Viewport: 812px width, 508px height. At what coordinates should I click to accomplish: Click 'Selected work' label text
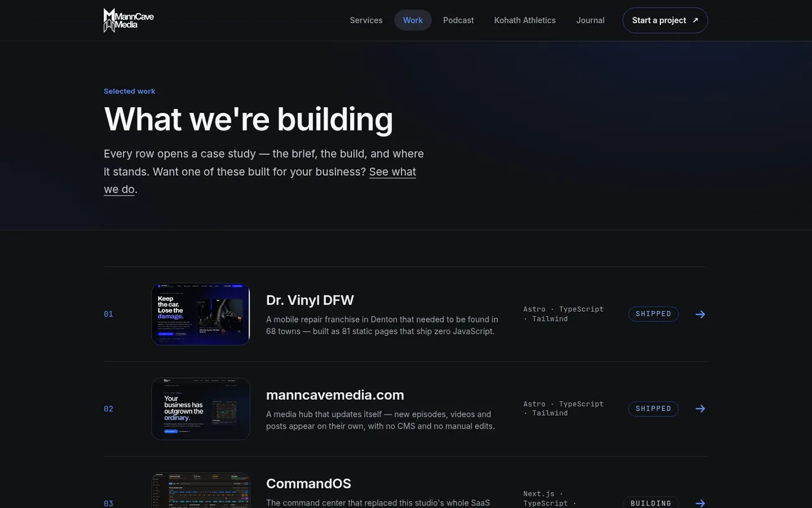[x=129, y=91]
